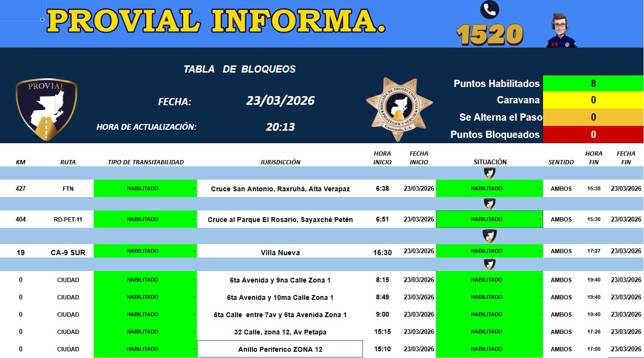Image resolution: width=644 pixels, height=358 pixels.
Task: Select the PROVIAL shield logo
Action: click(46, 109)
